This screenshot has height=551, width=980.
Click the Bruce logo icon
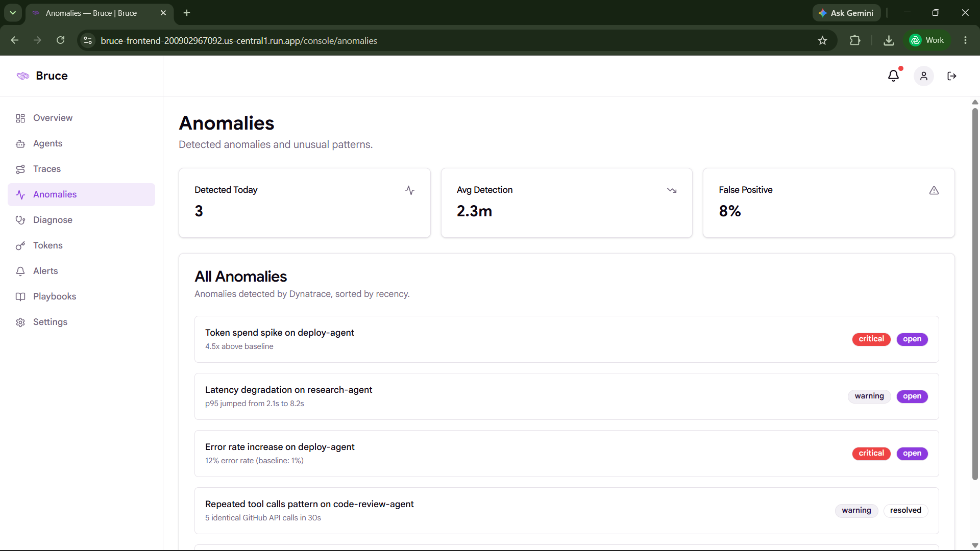tap(23, 76)
